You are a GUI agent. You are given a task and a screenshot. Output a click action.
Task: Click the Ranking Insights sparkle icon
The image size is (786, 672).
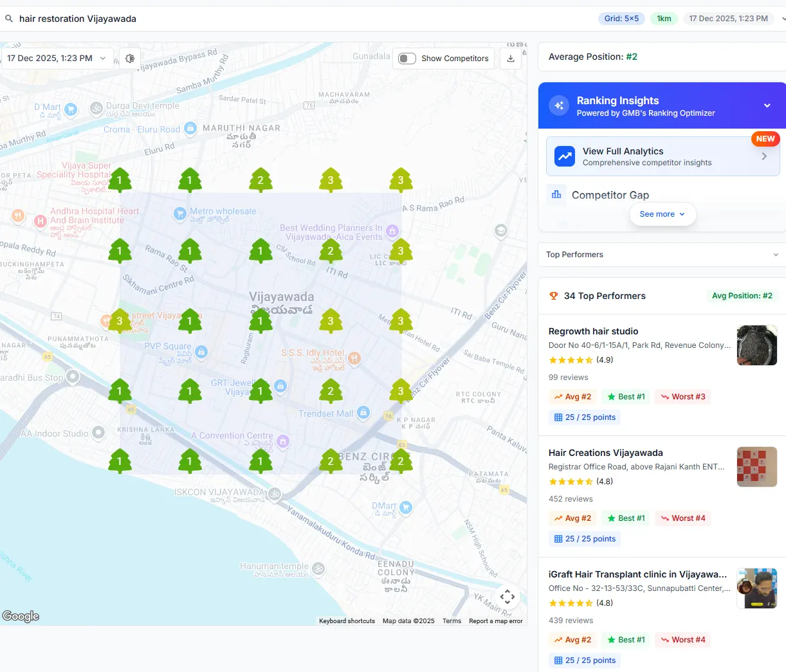(559, 106)
